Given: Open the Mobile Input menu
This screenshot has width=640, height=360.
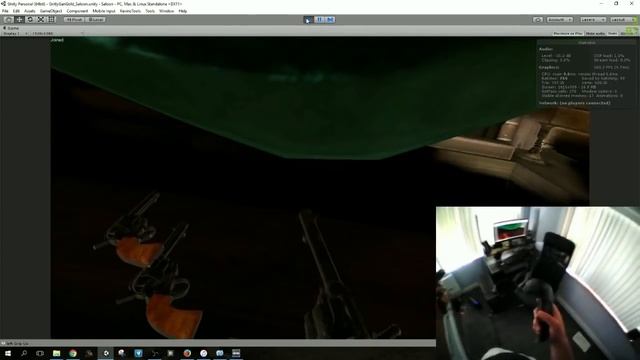Looking at the screenshot, I should 104,11.
